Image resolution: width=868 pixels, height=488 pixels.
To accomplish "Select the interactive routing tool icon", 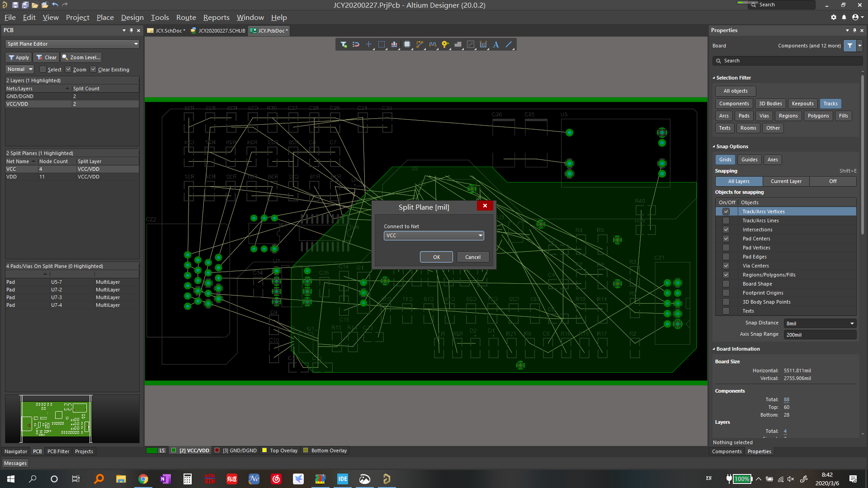I will click(420, 44).
